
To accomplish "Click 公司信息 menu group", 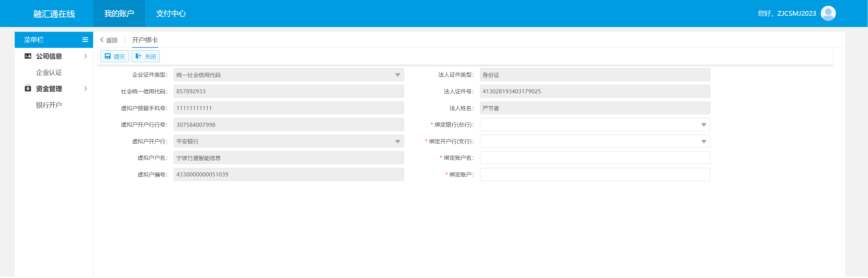I will coord(54,56).
